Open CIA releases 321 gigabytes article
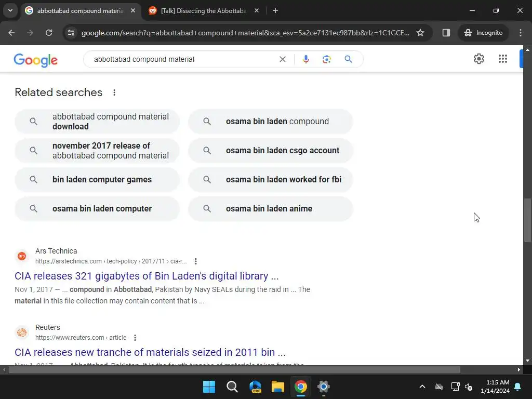 [x=147, y=276]
